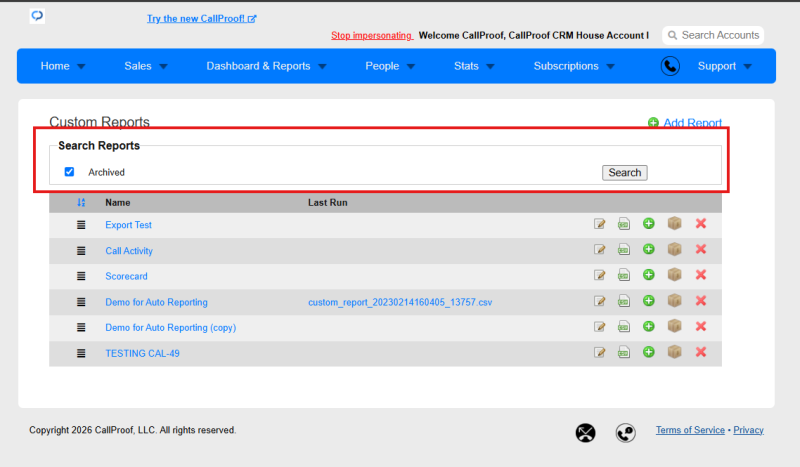
Task: Open the Privacy link in footer
Action: pyautogui.click(x=748, y=430)
